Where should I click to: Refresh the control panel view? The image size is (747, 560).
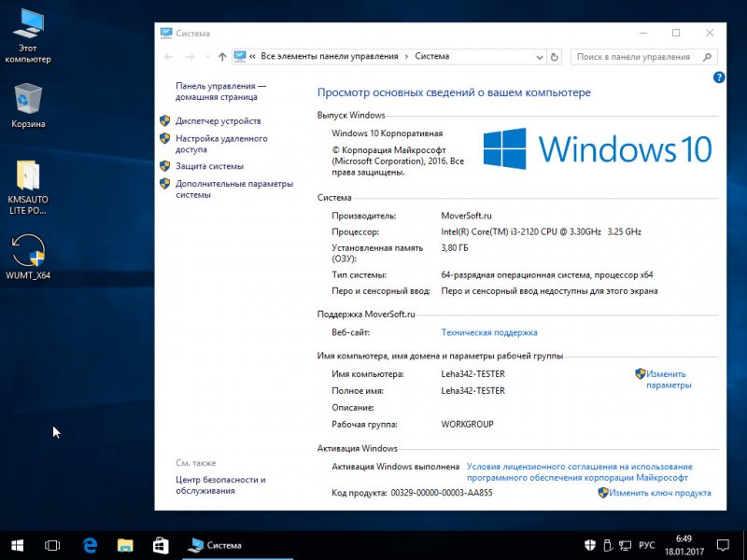(554, 57)
